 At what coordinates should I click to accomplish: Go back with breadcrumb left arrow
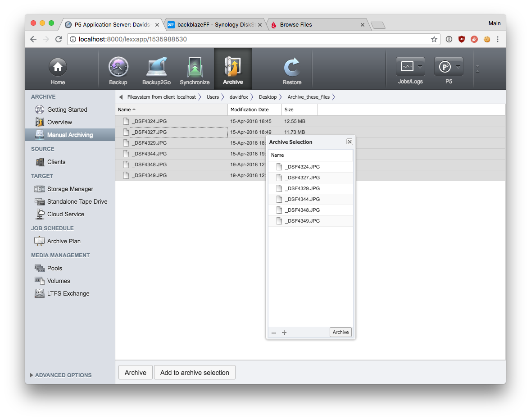pos(121,97)
